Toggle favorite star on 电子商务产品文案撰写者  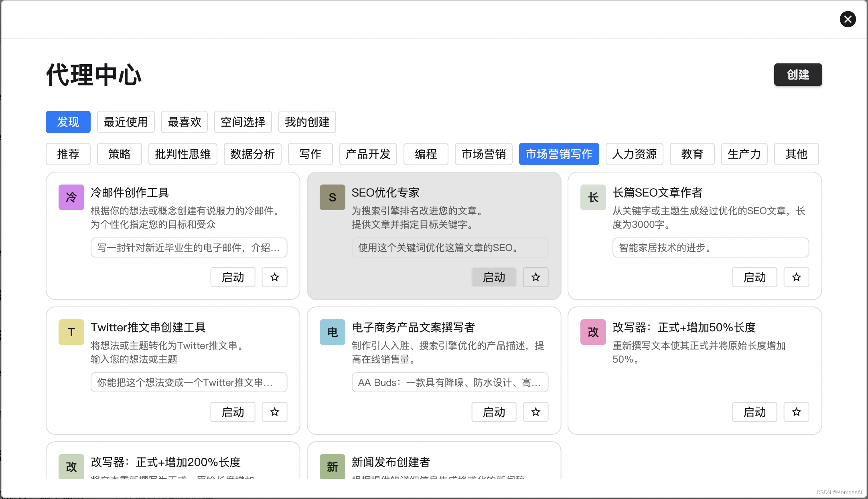click(535, 412)
